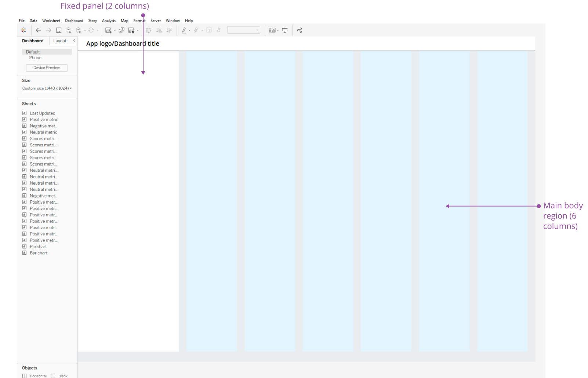Click the Clear Sheet icon

tap(131, 30)
